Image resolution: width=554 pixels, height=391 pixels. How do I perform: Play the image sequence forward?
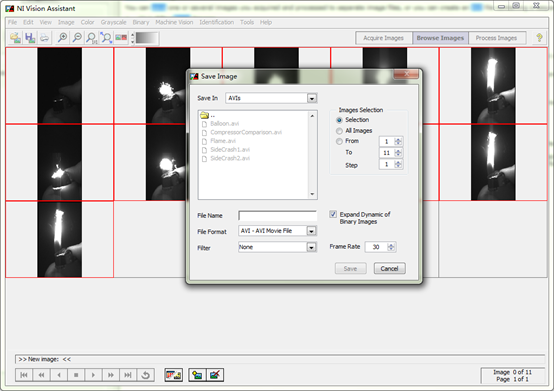tap(93, 375)
